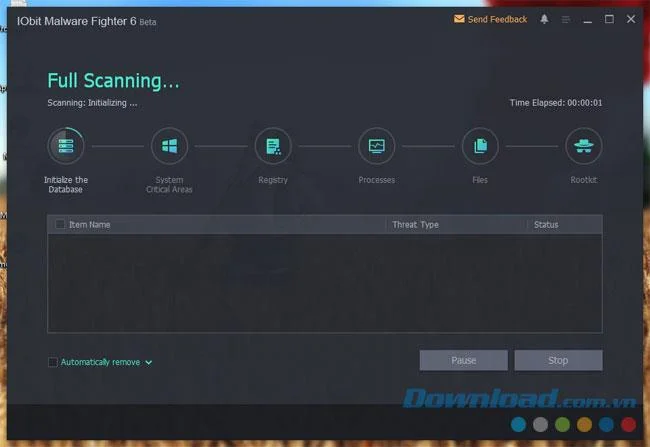
Task: Click the Processes monitor icon
Action: pos(376,146)
